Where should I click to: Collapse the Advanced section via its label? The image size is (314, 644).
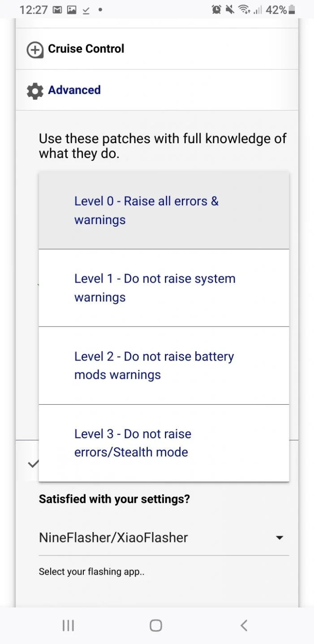[x=74, y=90]
